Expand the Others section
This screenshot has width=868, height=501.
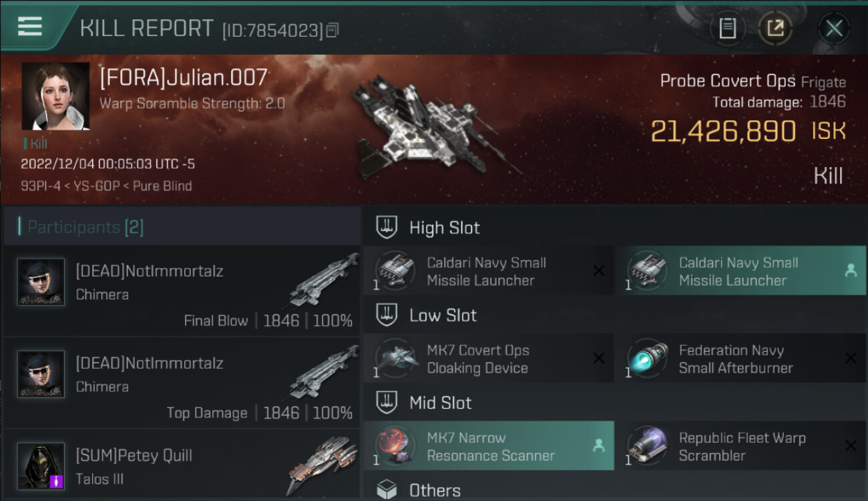419,490
